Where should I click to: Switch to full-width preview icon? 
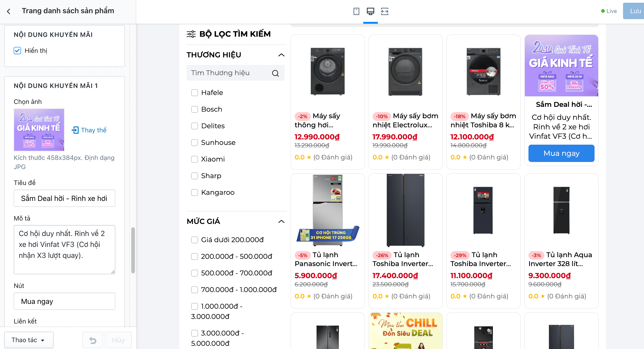[384, 11]
